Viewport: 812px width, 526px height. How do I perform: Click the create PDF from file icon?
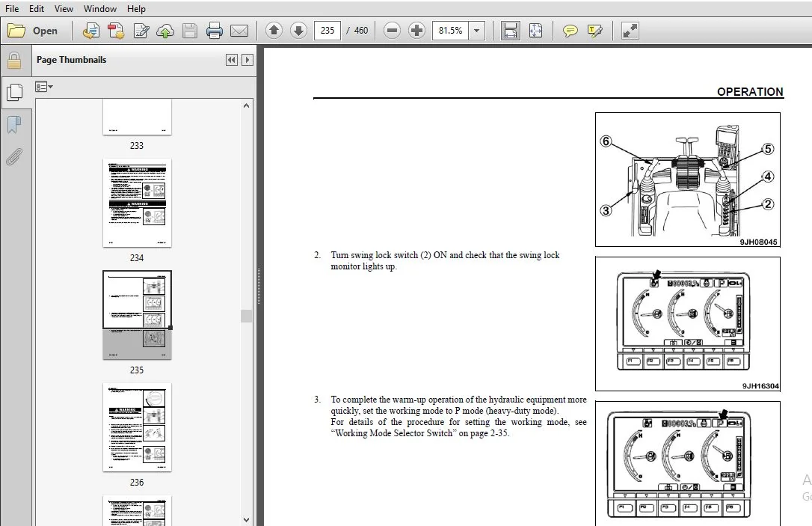pyautogui.click(x=91, y=31)
